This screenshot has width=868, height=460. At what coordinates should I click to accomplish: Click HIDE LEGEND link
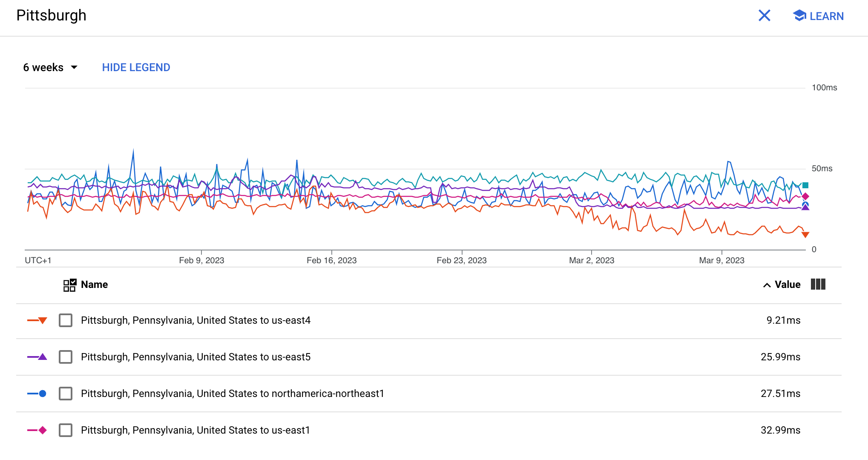click(x=136, y=67)
